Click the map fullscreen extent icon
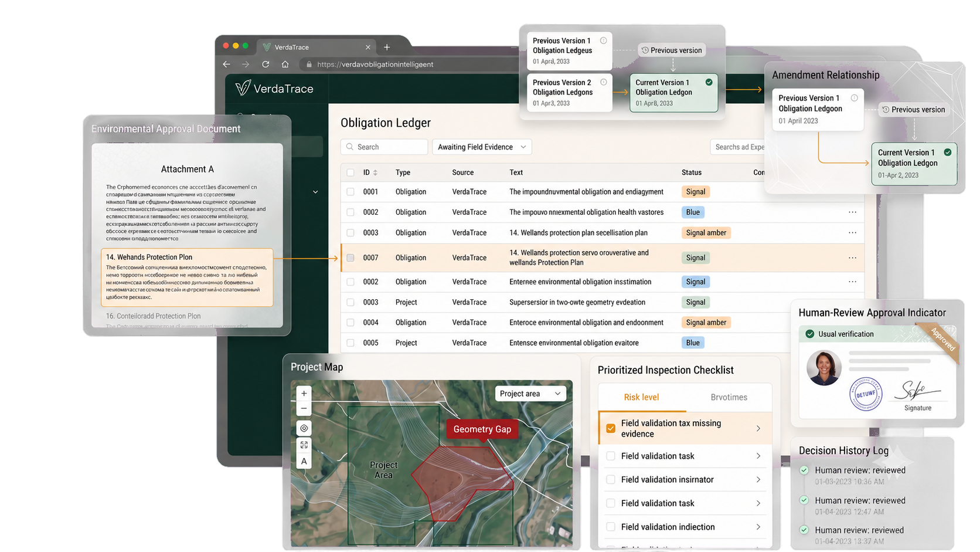 (x=304, y=445)
